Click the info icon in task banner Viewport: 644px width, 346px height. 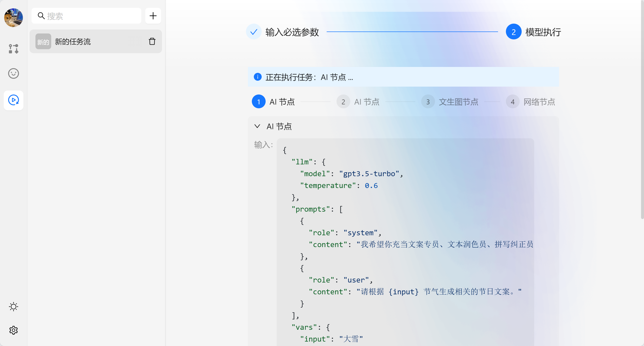pyautogui.click(x=258, y=77)
